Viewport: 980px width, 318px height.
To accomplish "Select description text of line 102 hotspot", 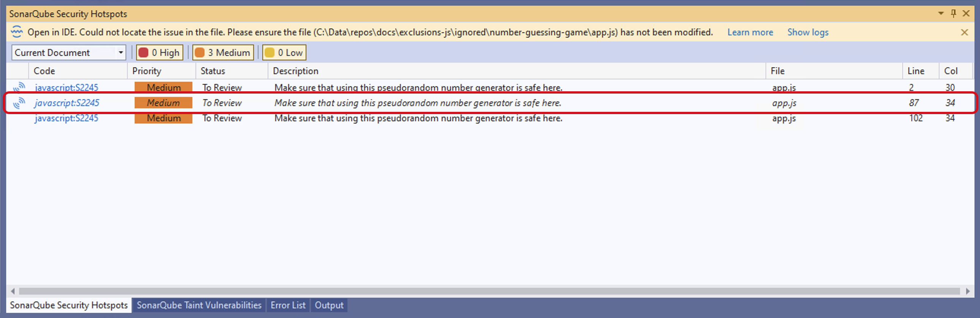I will point(419,118).
